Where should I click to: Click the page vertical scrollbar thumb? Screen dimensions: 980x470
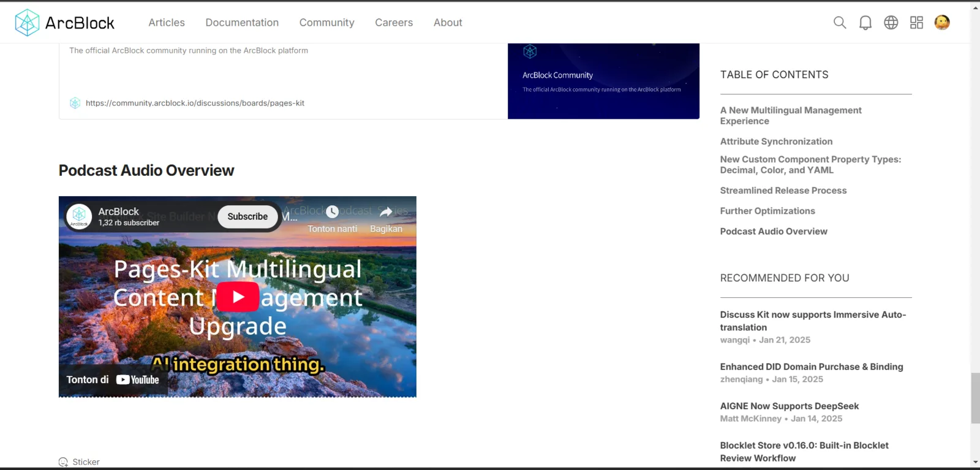(x=975, y=398)
